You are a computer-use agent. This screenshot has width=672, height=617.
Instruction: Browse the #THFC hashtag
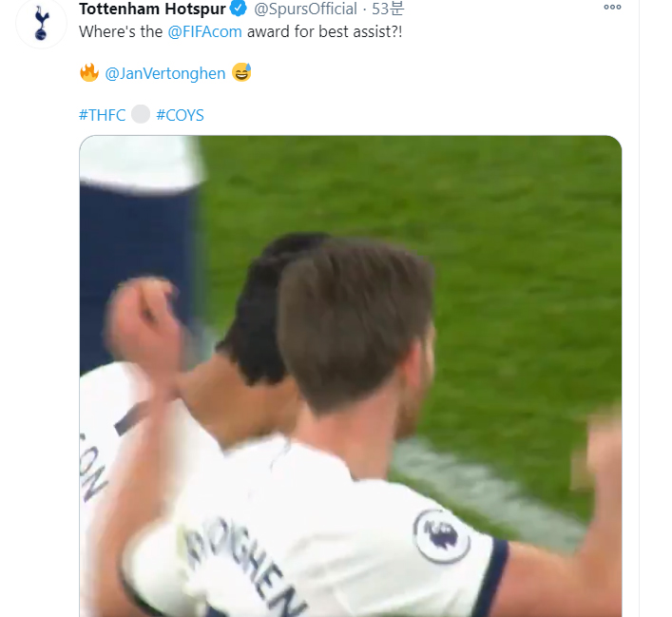click(x=103, y=115)
